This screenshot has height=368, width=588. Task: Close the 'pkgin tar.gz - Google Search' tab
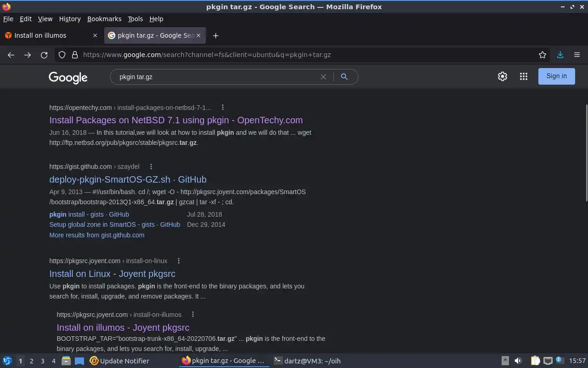click(x=198, y=35)
